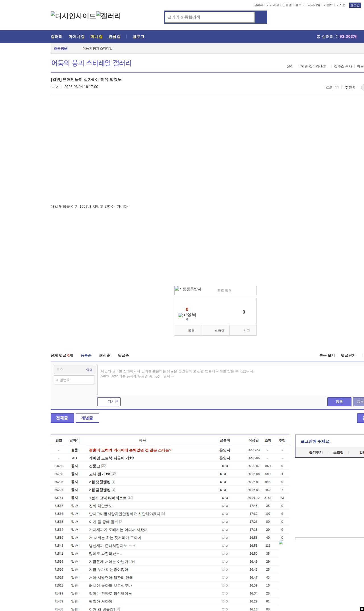Open the post titled 신문고
Viewport: 364px width, 611px height.
[x=94, y=466]
